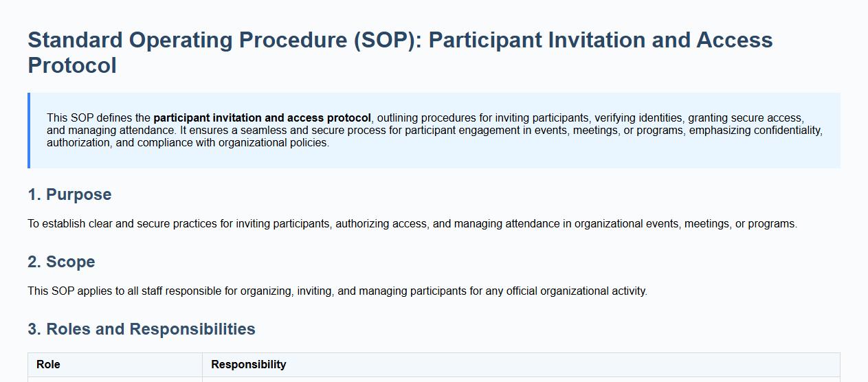
Task: Click the "3. Roles and Responsibilities" heading
Action: (142, 329)
